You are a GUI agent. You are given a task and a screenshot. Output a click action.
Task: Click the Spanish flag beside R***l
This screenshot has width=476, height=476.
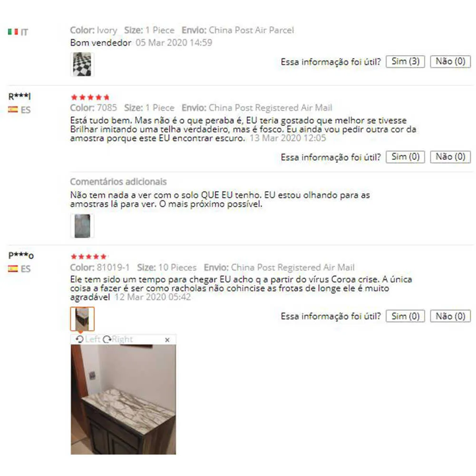pos(13,109)
